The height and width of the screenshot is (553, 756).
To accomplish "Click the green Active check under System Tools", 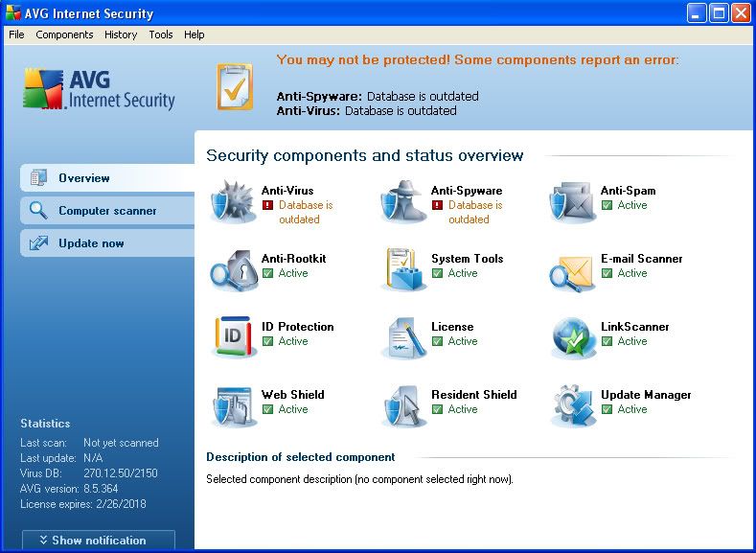I will pos(437,273).
